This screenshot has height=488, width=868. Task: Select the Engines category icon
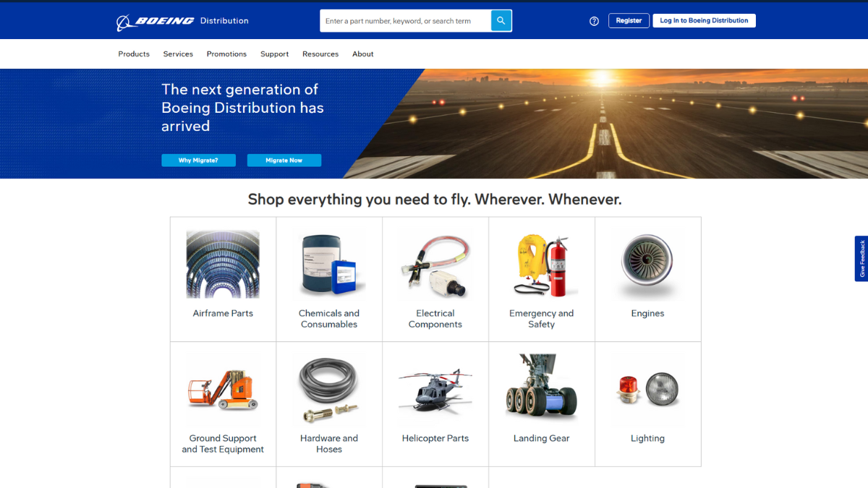[647, 264]
